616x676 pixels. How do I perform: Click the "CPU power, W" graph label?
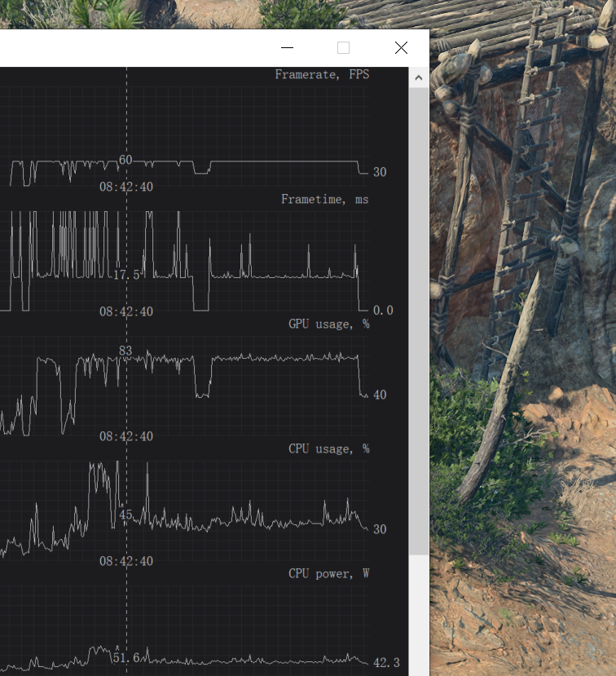pyautogui.click(x=328, y=574)
